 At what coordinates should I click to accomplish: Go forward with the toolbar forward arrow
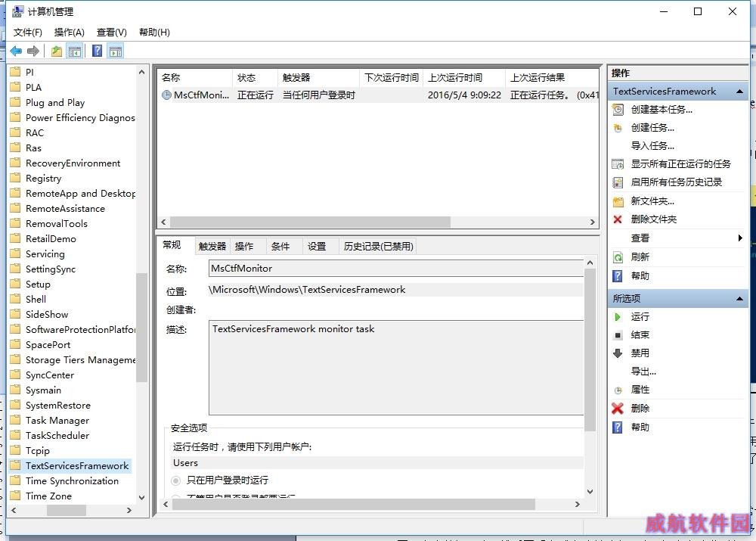click(x=33, y=51)
